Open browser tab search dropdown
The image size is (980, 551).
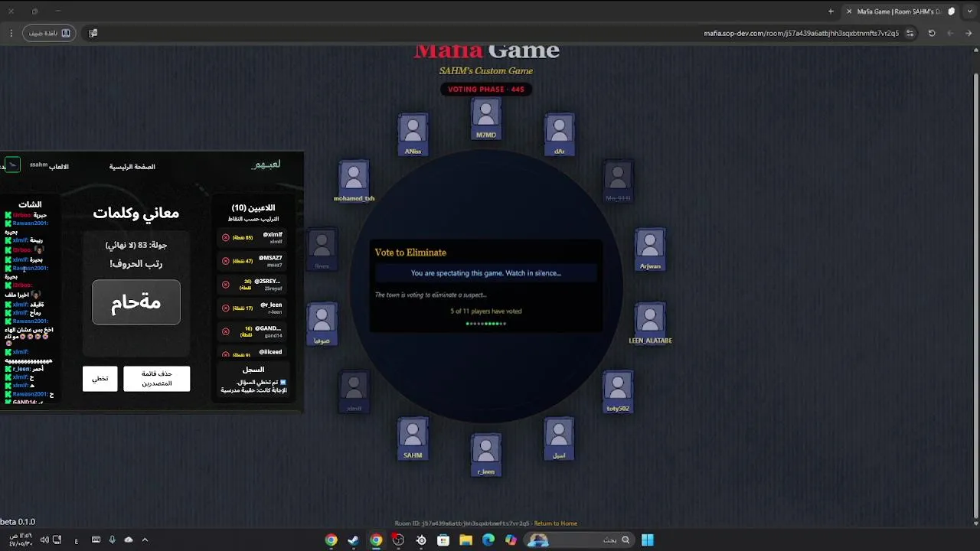(968, 11)
